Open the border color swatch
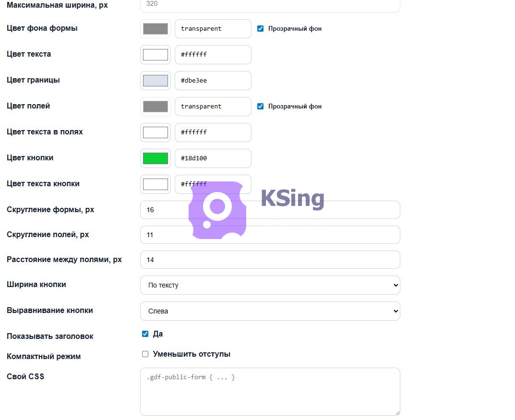The height and width of the screenshot is (420, 515). 156,81
